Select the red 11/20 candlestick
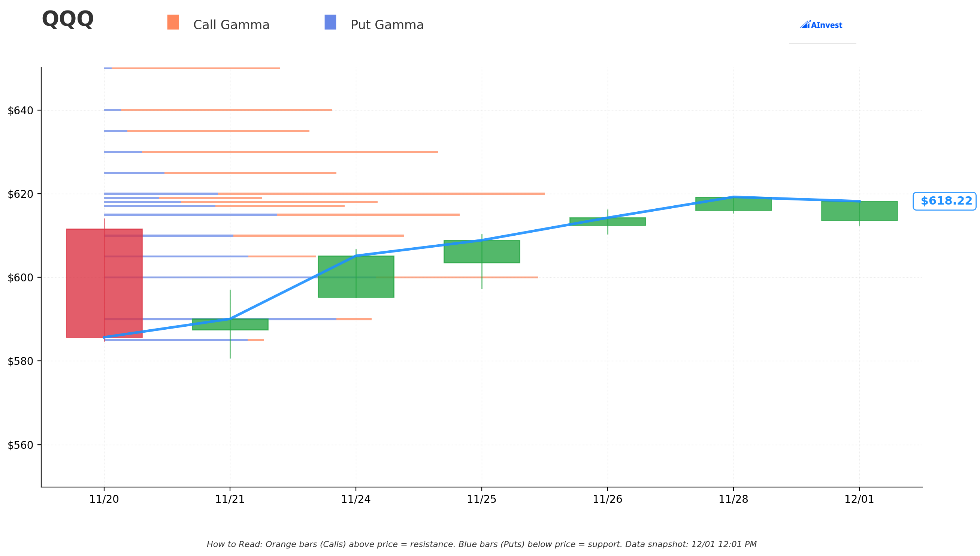The height and width of the screenshot is (556, 980). tap(104, 283)
